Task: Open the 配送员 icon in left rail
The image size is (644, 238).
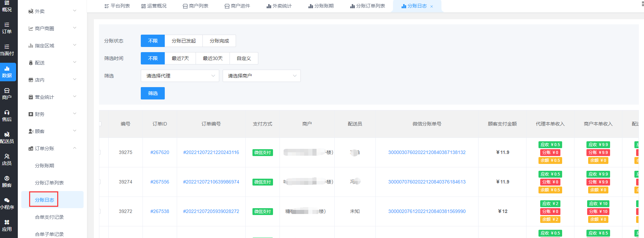Action: (7, 134)
